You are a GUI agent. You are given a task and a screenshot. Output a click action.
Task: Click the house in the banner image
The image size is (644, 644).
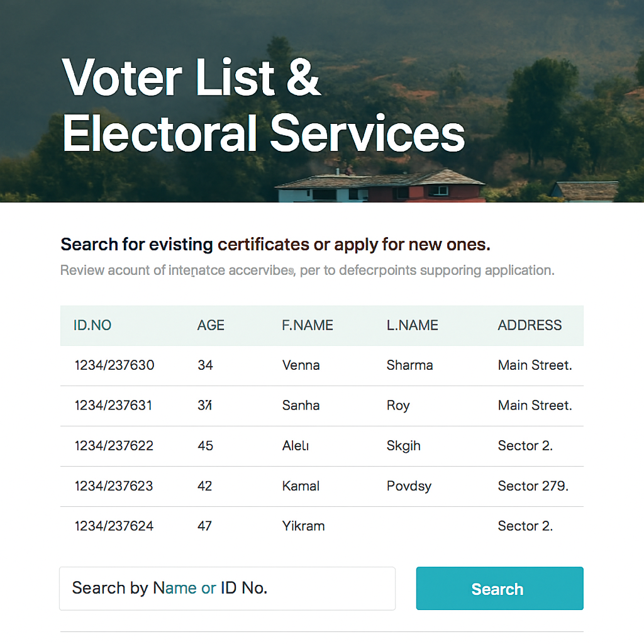[380, 186]
